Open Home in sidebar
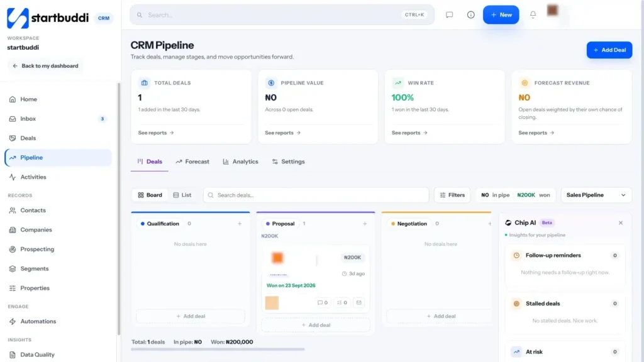 pos(58,99)
